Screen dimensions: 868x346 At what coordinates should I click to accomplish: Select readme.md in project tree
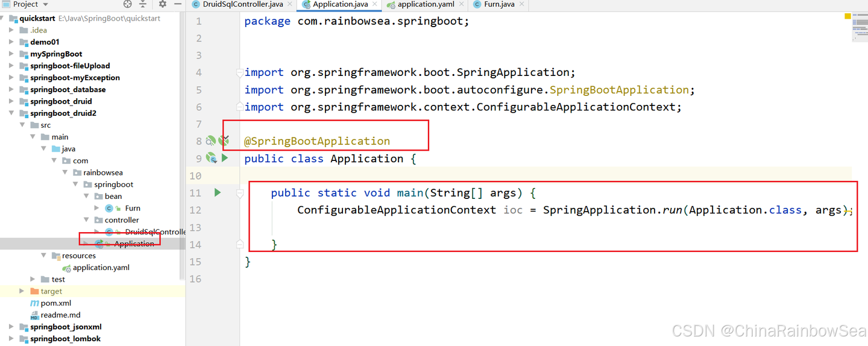60,315
